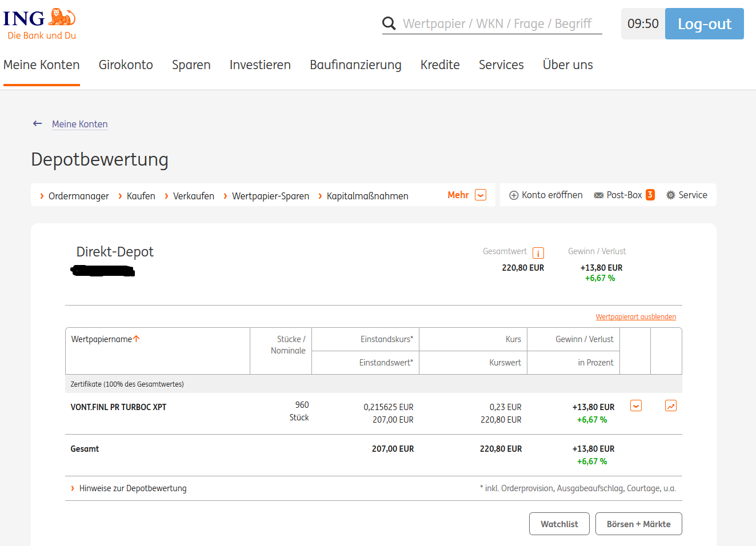The width and height of the screenshot is (756, 546).
Task: Expand the Mehr dropdown
Action: click(481, 195)
